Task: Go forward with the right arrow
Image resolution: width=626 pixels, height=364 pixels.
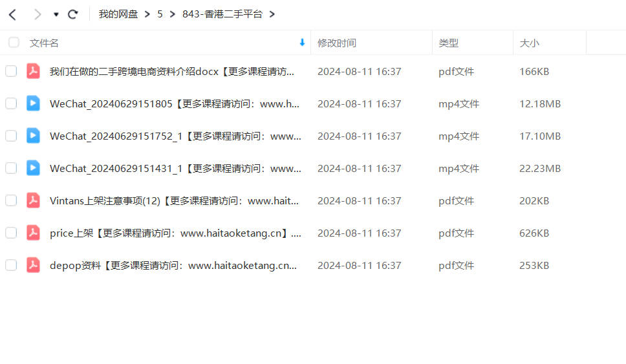Action: (x=38, y=15)
